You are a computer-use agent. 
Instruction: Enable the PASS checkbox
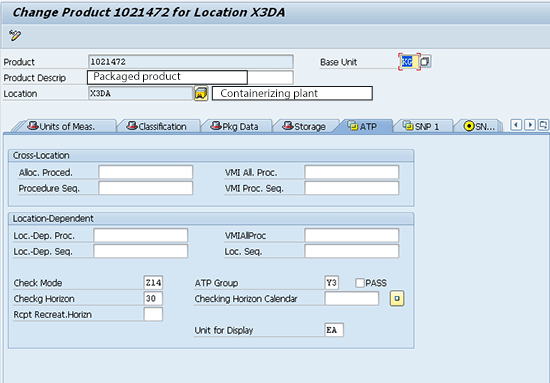pyautogui.click(x=360, y=283)
